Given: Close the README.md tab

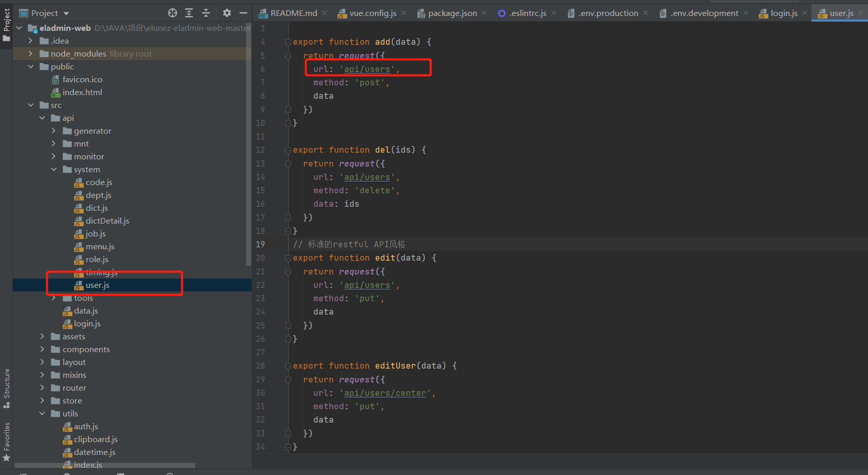Looking at the screenshot, I should pyautogui.click(x=325, y=13).
